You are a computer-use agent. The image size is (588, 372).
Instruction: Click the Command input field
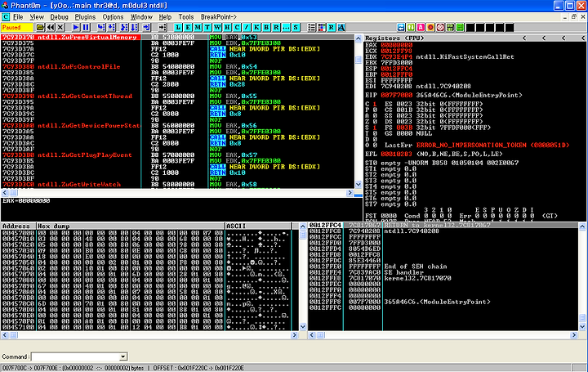click(x=75, y=356)
